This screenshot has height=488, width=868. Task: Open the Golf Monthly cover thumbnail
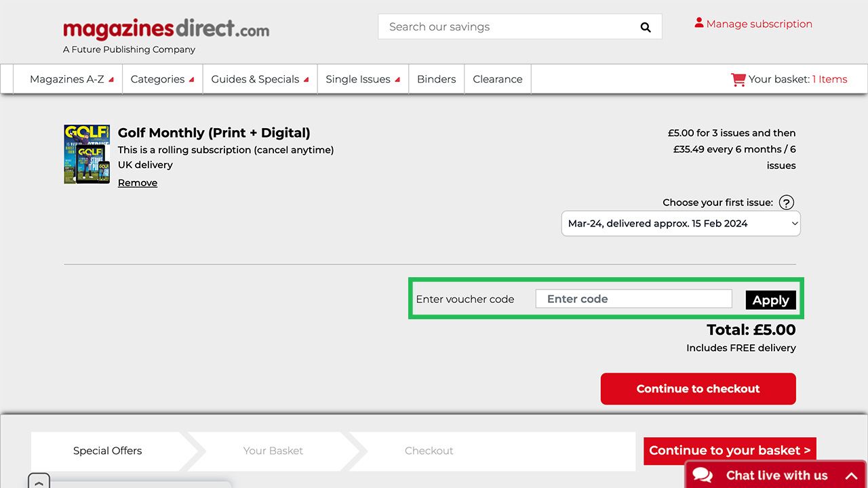87,155
